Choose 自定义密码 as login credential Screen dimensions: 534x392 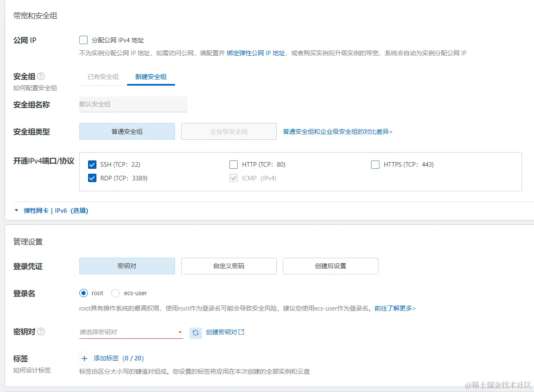click(x=229, y=266)
